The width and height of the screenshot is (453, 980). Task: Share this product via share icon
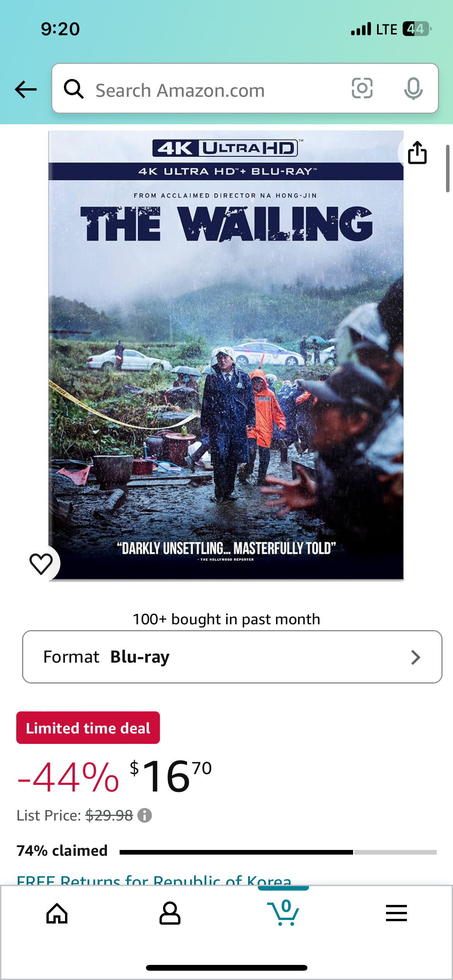click(417, 152)
